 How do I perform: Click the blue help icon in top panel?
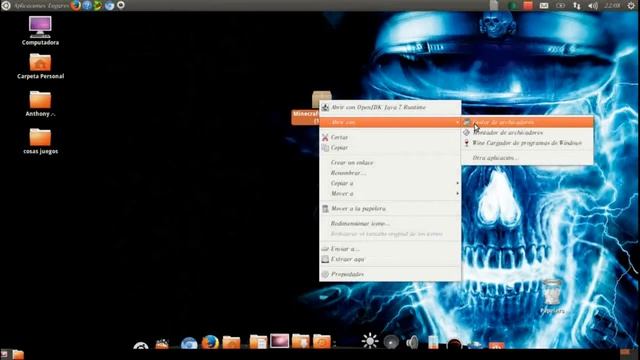coord(87,5)
